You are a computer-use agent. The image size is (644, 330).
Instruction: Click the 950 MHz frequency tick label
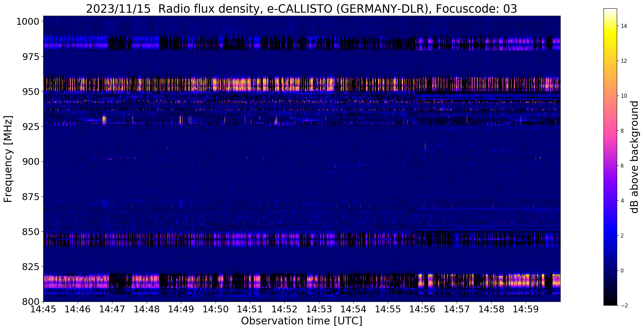click(x=31, y=92)
